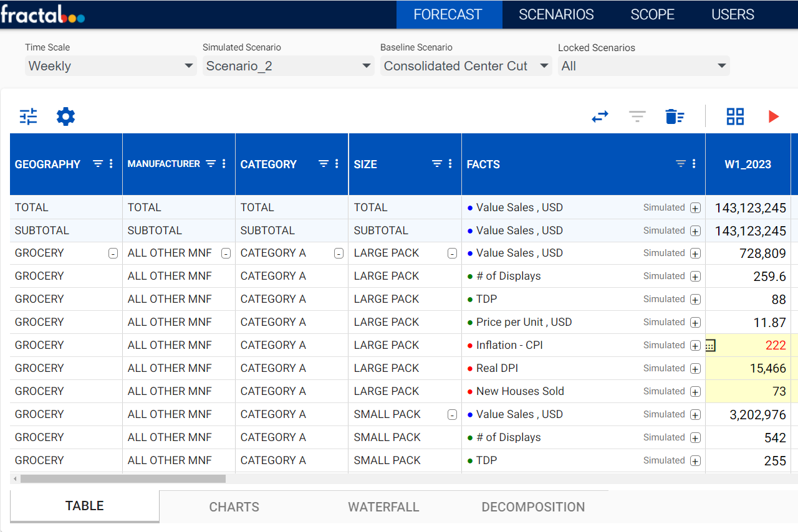Open the toolbar filter icon
The height and width of the screenshot is (532, 798).
coord(637,116)
